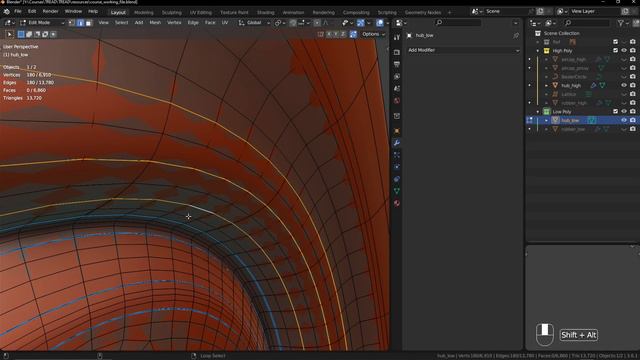This screenshot has width=640, height=360.
Task: Open the Face menu
Action: (210, 23)
